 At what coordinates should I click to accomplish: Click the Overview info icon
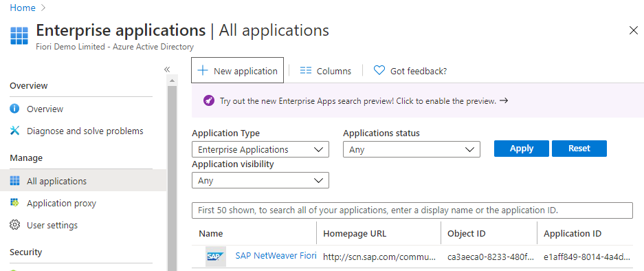(x=15, y=109)
